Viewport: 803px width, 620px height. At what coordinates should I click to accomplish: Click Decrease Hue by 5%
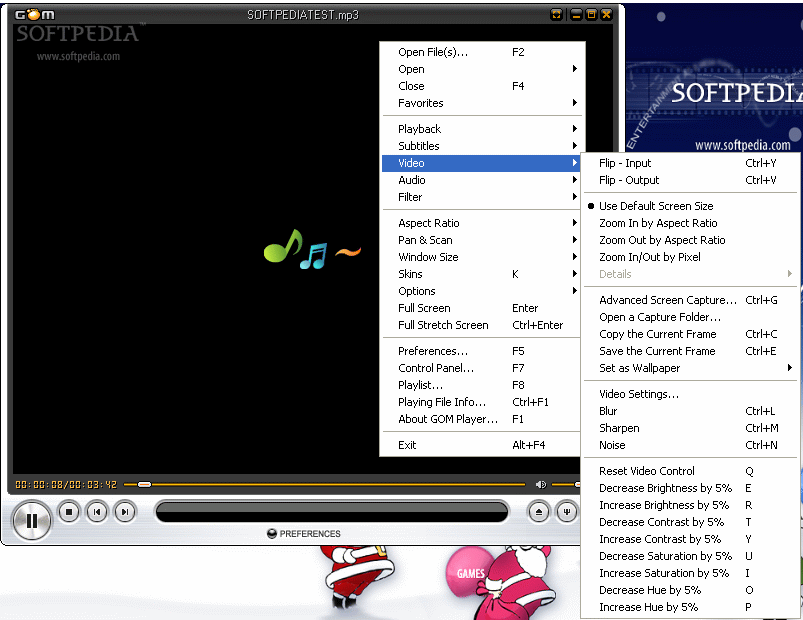690,590
